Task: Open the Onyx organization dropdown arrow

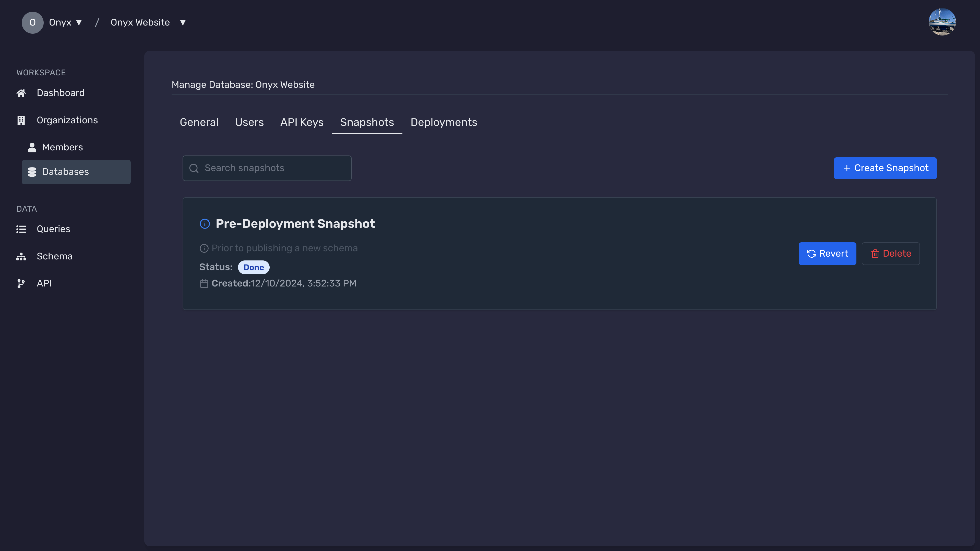Action: (79, 22)
